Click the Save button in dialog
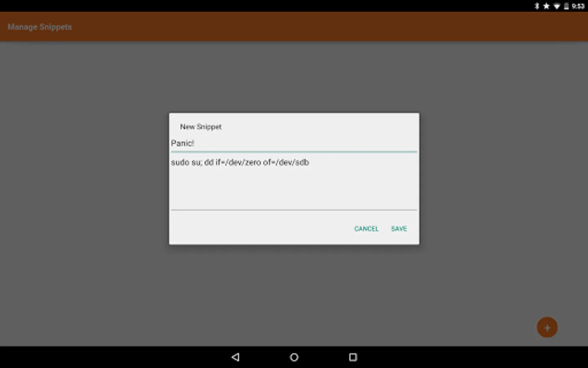Image resolution: width=588 pixels, height=368 pixels. point(399,229)
